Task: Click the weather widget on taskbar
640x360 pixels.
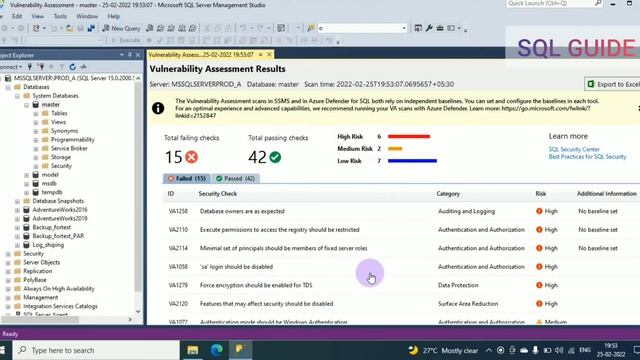Action: (443, 350)
